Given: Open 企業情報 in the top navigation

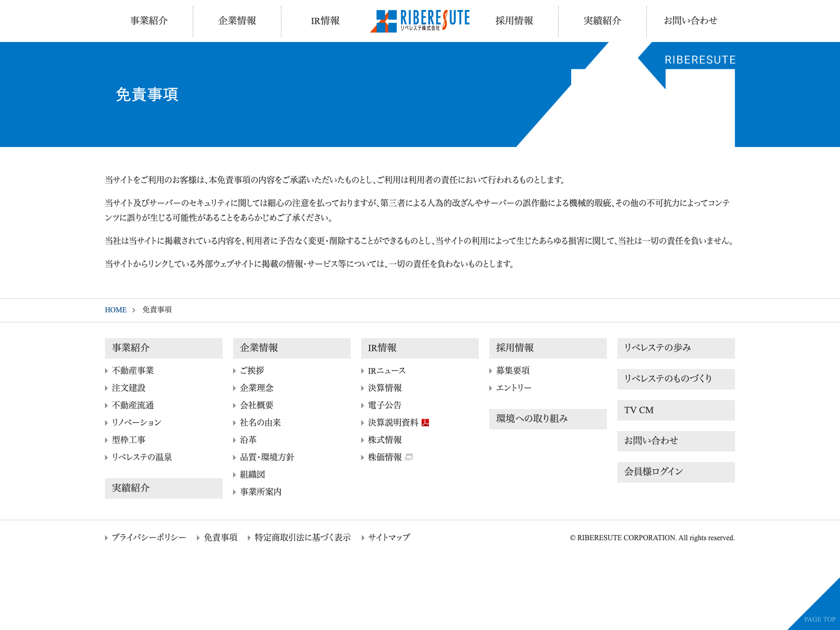Looking at the screenshot, I should pyautogui.click(x=237, y=21).
